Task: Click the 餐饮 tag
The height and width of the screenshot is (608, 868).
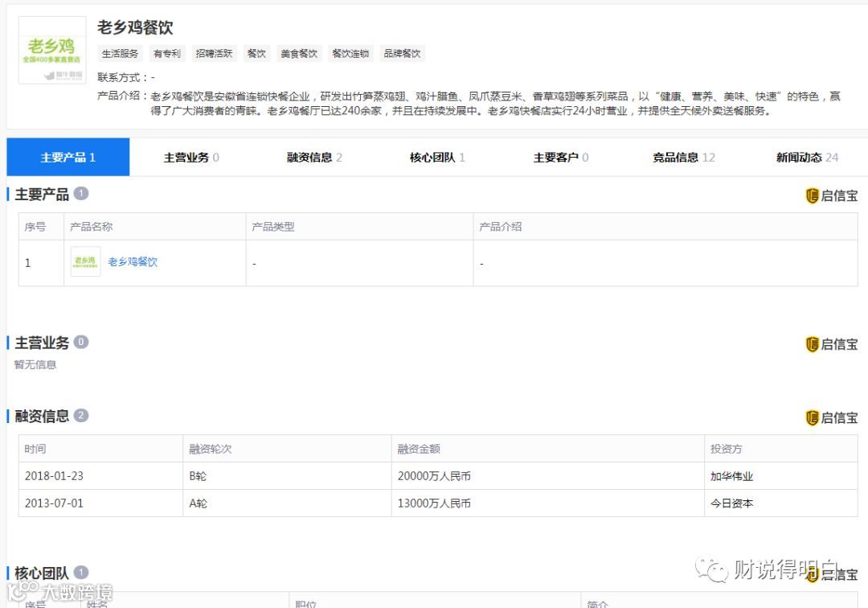Action: [256, 54]
